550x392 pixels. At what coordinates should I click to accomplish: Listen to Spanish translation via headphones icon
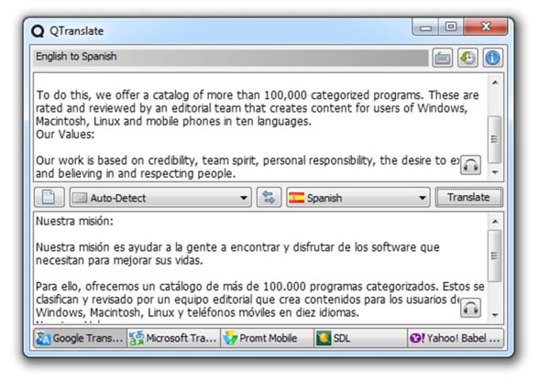(470, 308)
